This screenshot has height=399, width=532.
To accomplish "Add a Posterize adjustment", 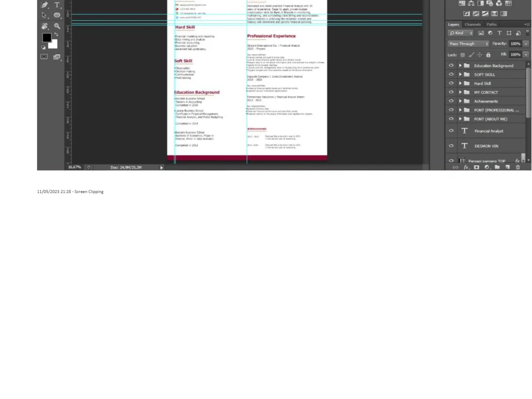I will [476, 14].
